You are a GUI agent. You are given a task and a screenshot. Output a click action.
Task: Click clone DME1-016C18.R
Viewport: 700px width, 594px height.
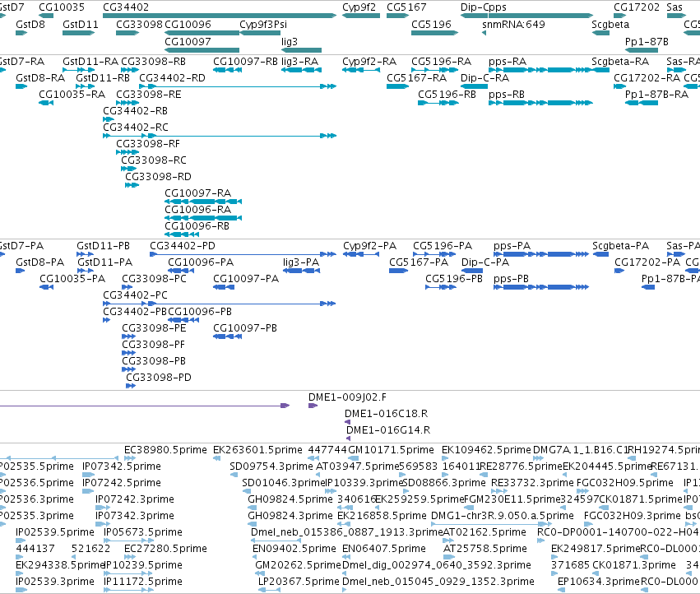pyautogui.click(x=347, y=422)
